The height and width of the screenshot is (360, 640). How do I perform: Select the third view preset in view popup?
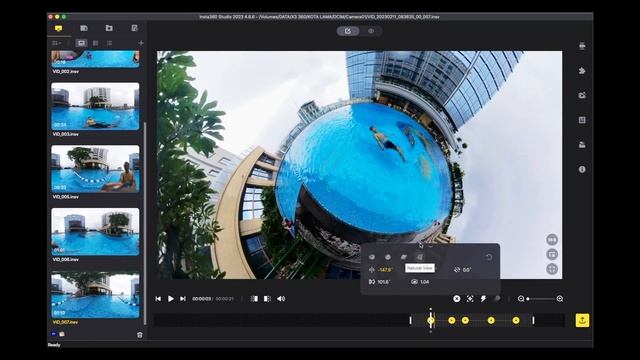point(404,257)
